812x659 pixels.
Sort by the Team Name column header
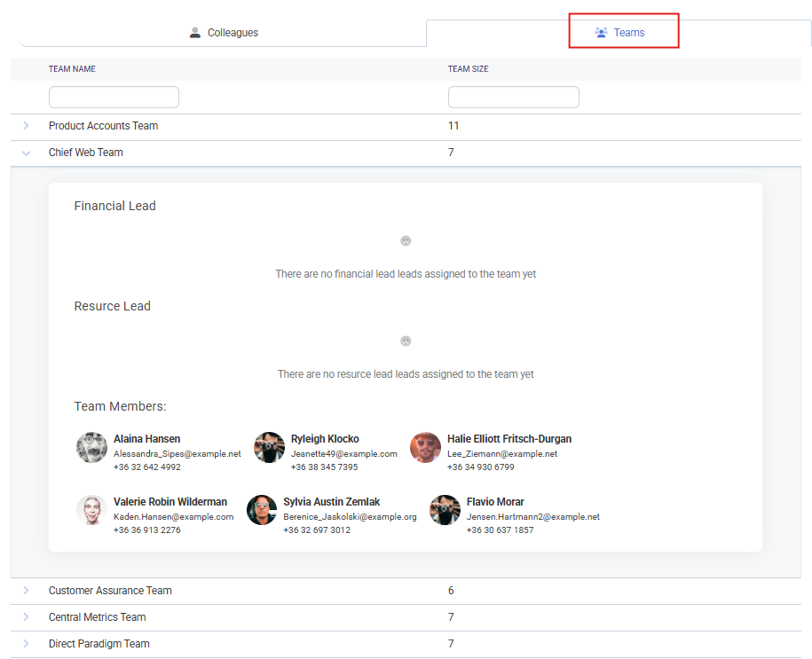pyautogui.click(x=72, y=69)
